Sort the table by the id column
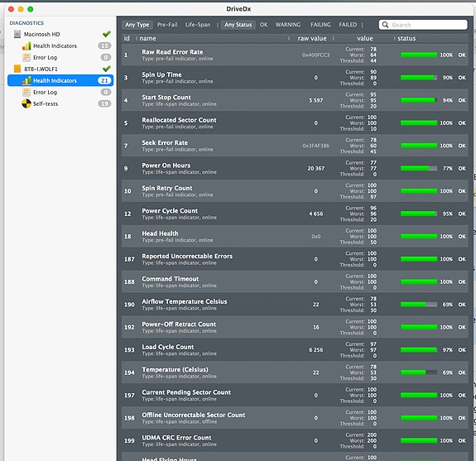The height and width of the screenshot is (461, 476). [127, 38]
